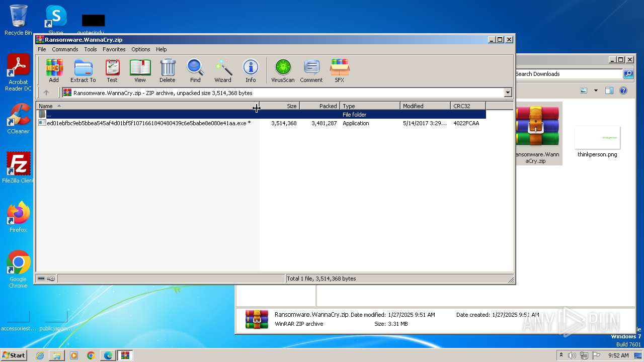Open FileZilla Client desktop icon
644x362 pixels.
(x=18, y=168)
